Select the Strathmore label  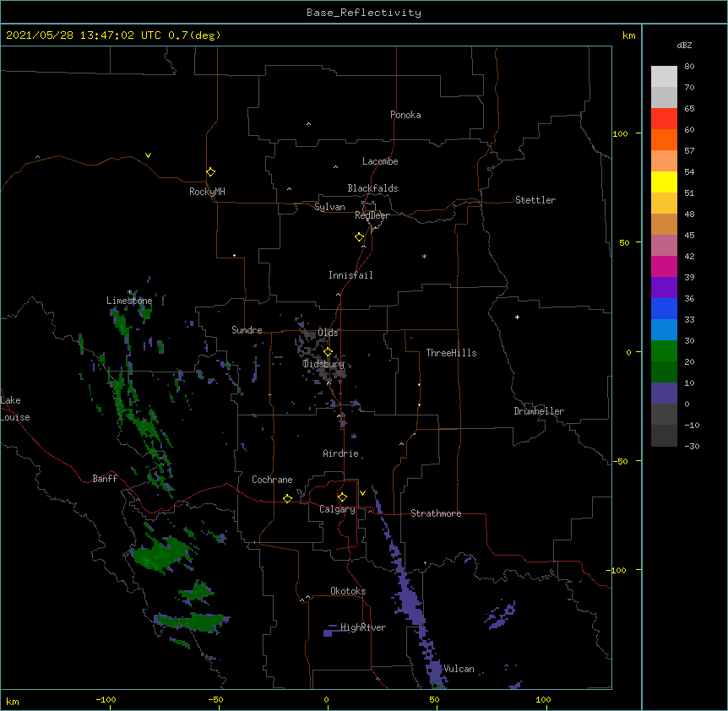[436, 513]
